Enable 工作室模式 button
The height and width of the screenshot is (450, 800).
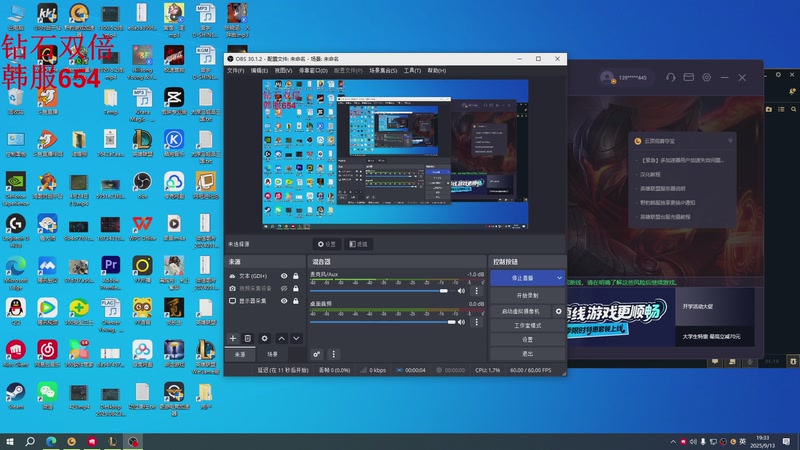[x=528, y=326]
